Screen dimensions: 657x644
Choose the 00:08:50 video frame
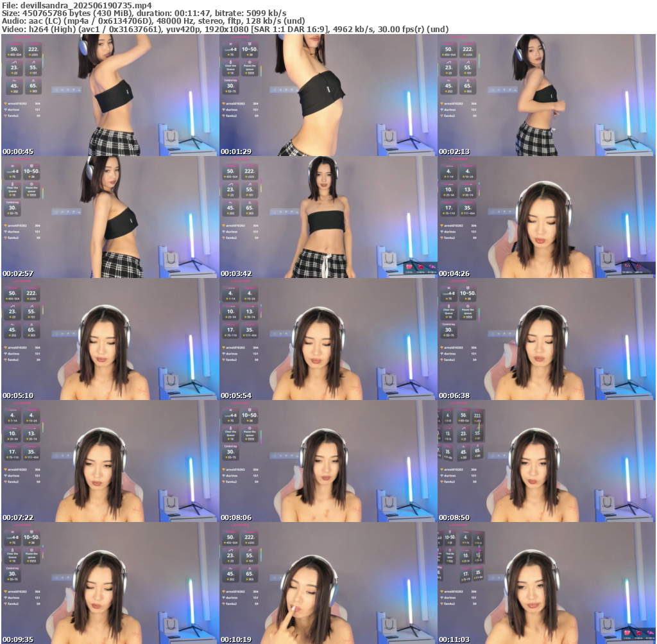pos(547,461)
